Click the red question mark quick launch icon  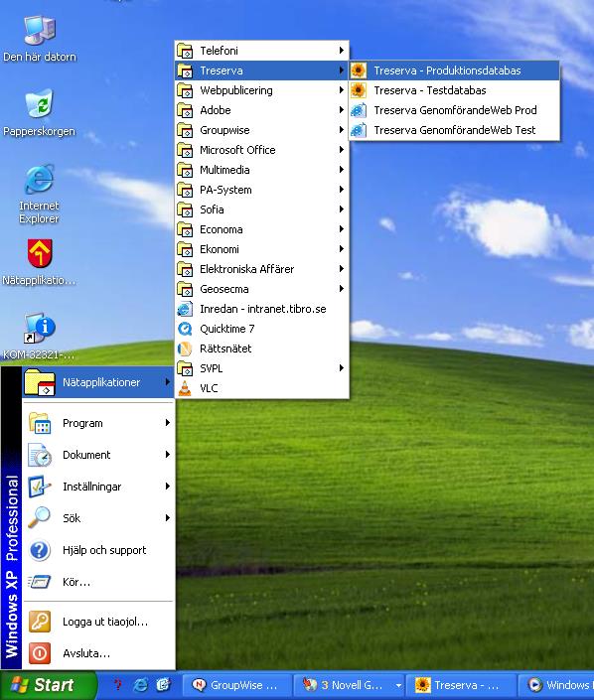(117, 685)
